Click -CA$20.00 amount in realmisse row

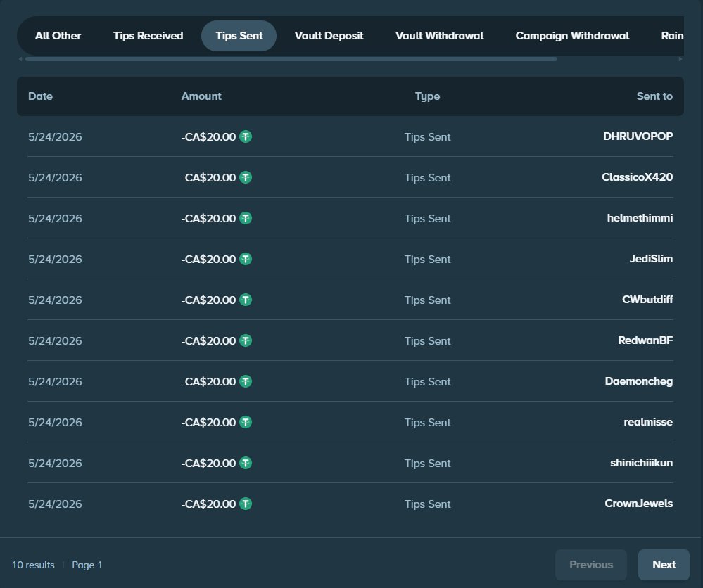[x=208, y=422]
